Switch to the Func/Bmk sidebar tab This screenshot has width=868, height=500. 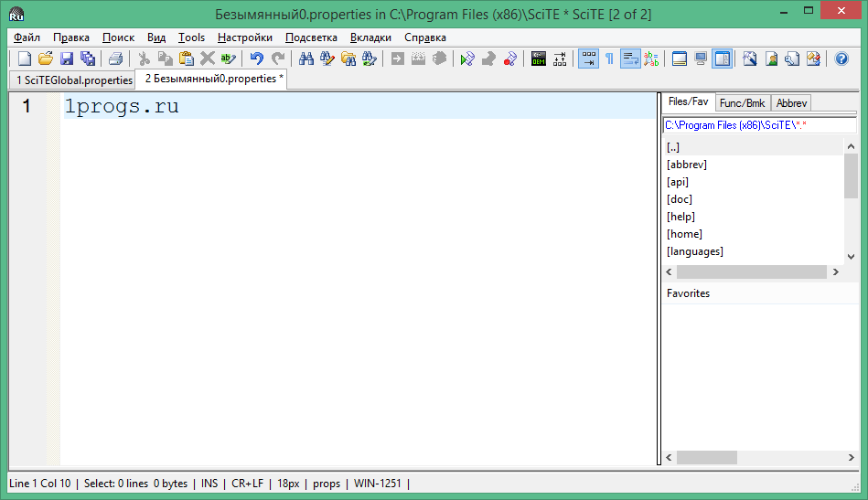743,103
